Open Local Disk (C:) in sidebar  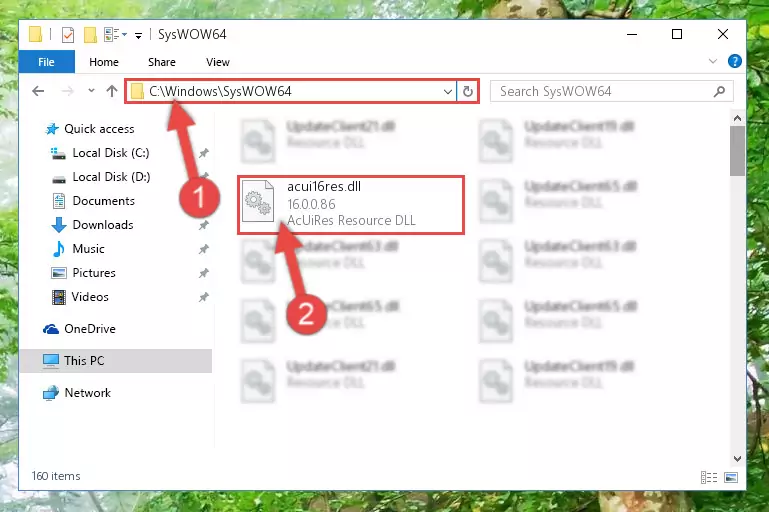coord(111,153)
